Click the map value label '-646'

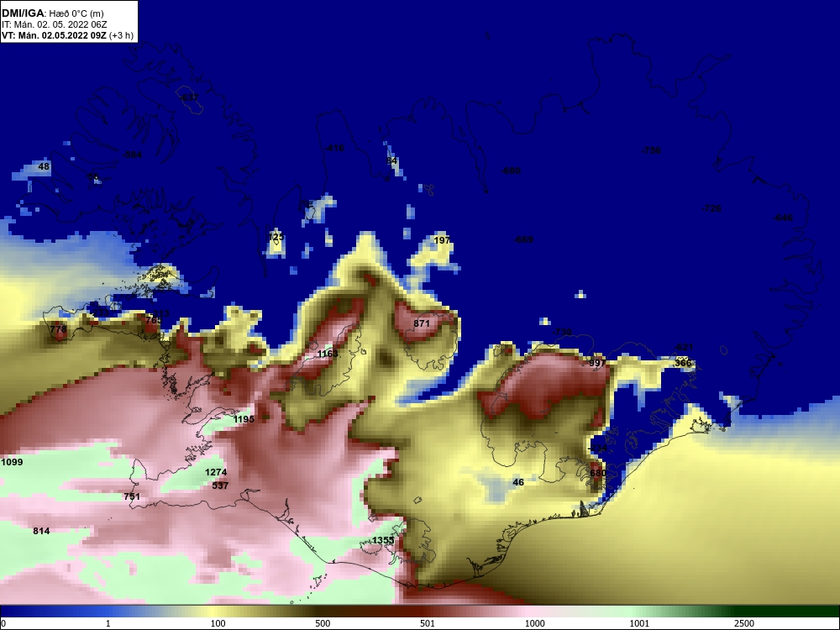(783, 218)
